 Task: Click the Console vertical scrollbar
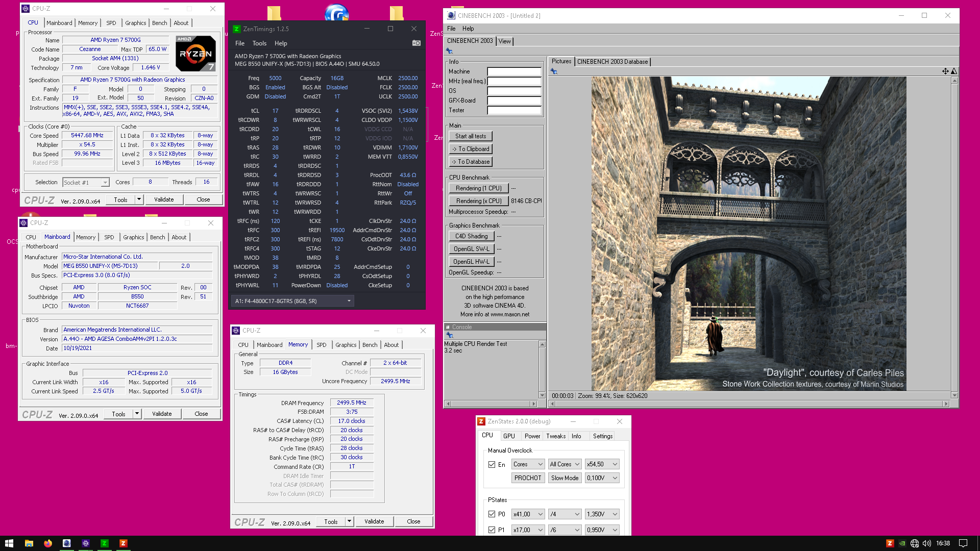[542, 370]
